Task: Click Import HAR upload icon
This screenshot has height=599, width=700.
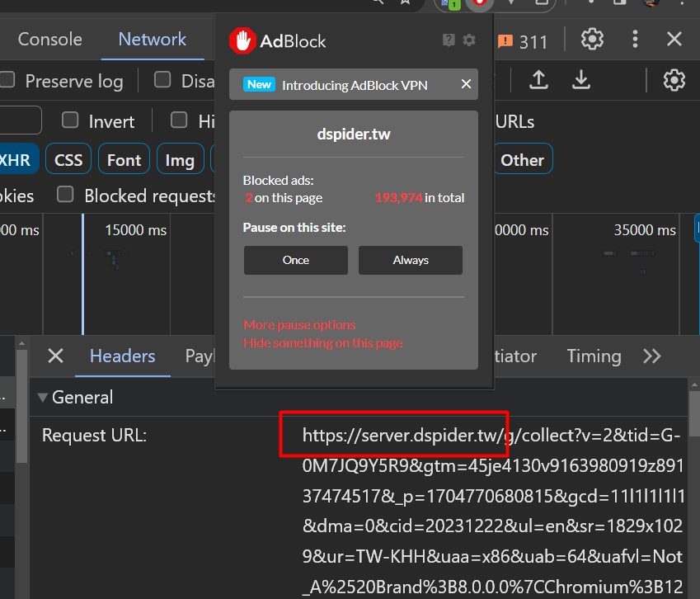Action: pos(539,80)
